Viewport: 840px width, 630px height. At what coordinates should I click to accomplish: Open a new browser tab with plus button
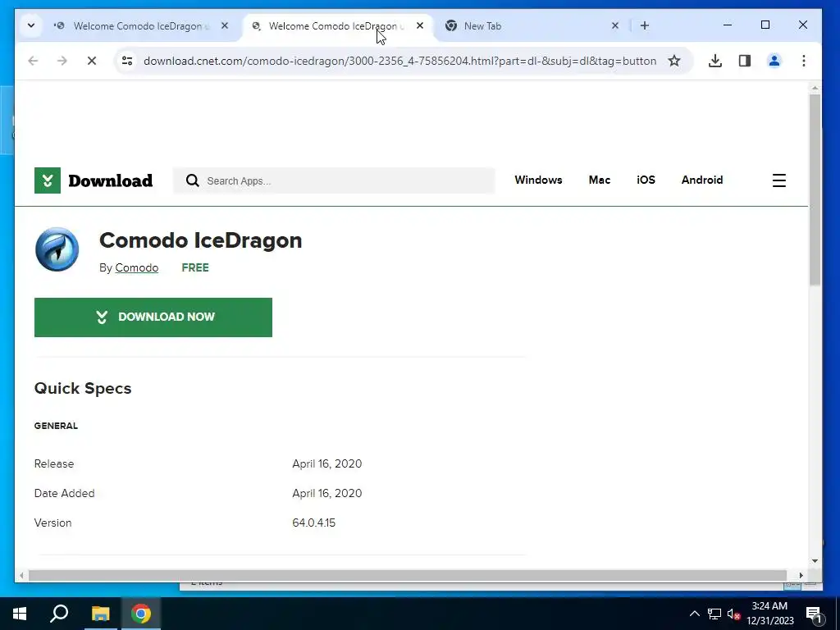tap(645, 25)
